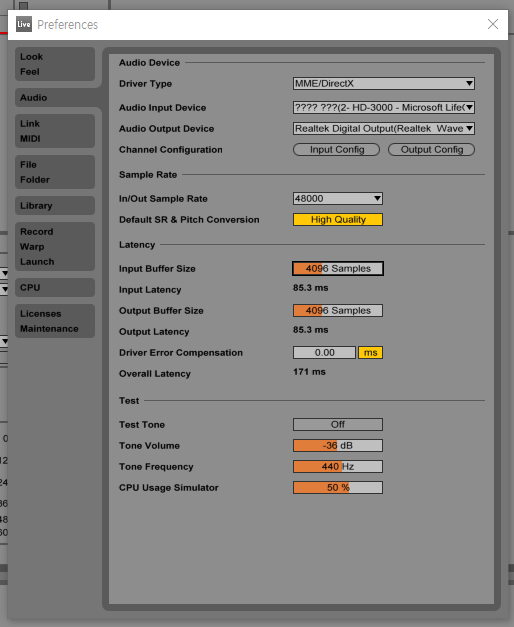Open the In/Out Sample Rate dropdown
Viewport: 514px width, 627px height.
pos(338,198)
